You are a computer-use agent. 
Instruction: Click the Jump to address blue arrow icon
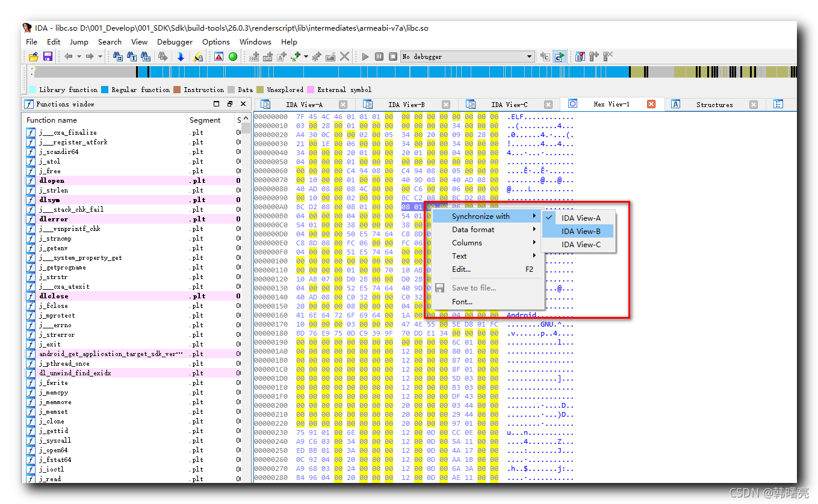tap(181, 56)
